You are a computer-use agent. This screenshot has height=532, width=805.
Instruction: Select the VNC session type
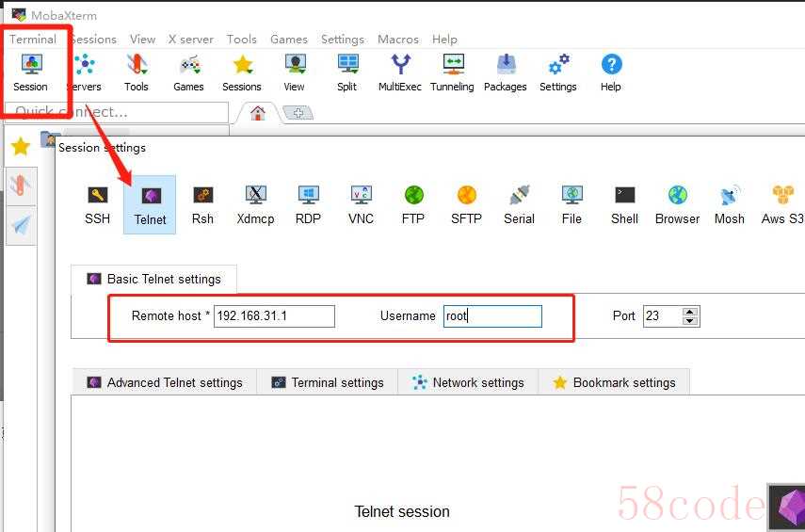click(361, 205)
